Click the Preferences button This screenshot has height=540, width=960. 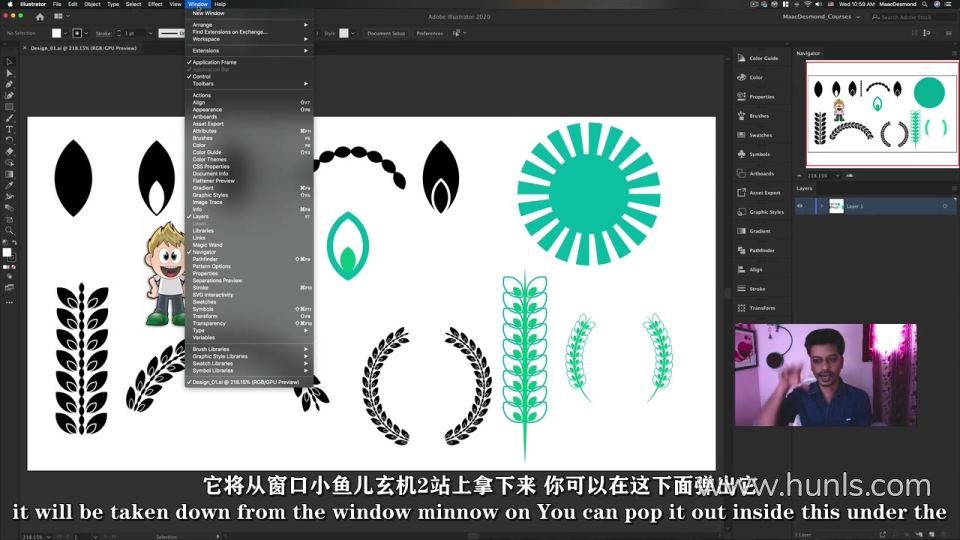click(x=430, y=33)
